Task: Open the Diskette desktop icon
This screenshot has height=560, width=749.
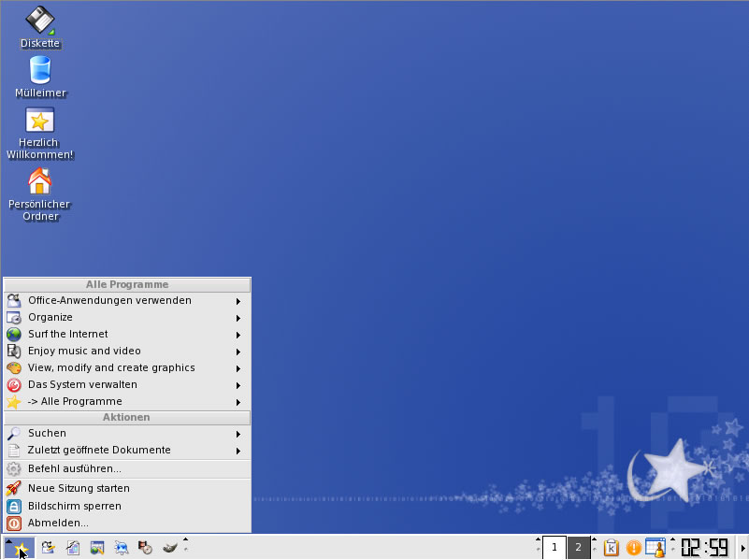Action: 39,22
